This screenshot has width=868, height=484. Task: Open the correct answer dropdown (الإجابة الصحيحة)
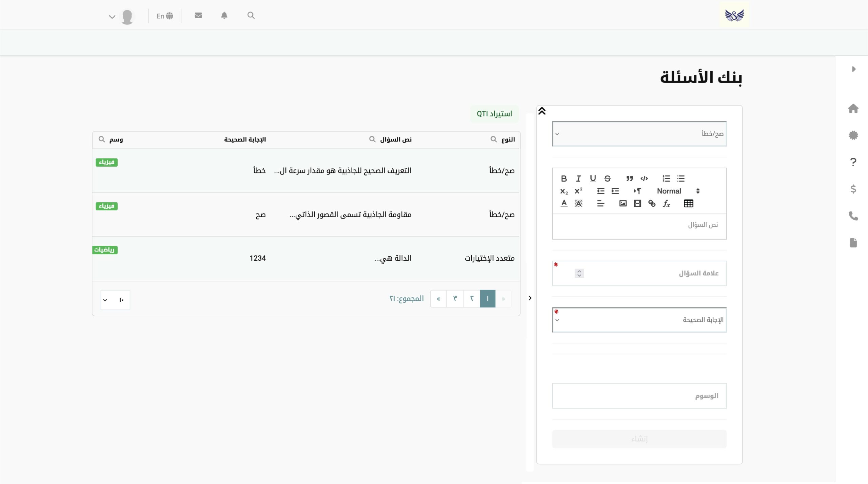click(639, 320)
